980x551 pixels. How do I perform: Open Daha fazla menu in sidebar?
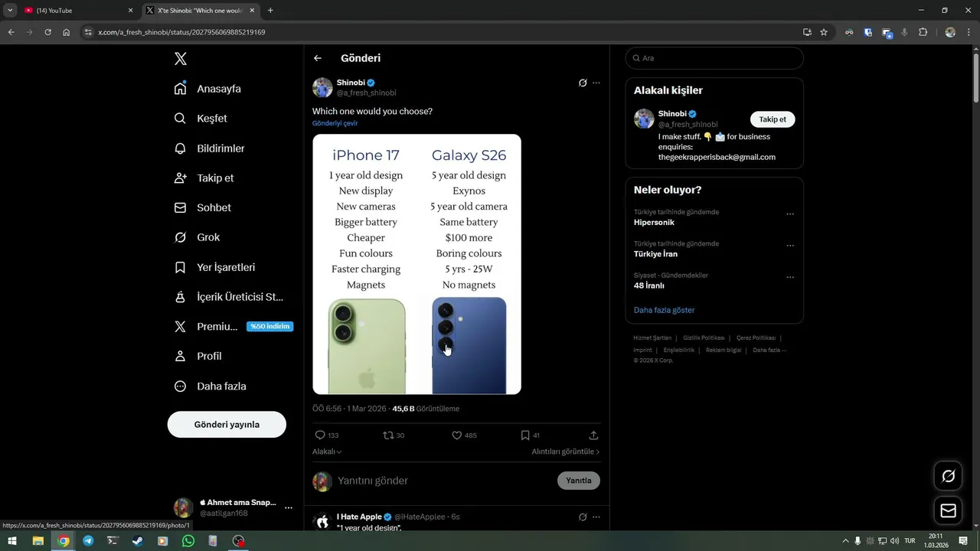pos(210,386)
